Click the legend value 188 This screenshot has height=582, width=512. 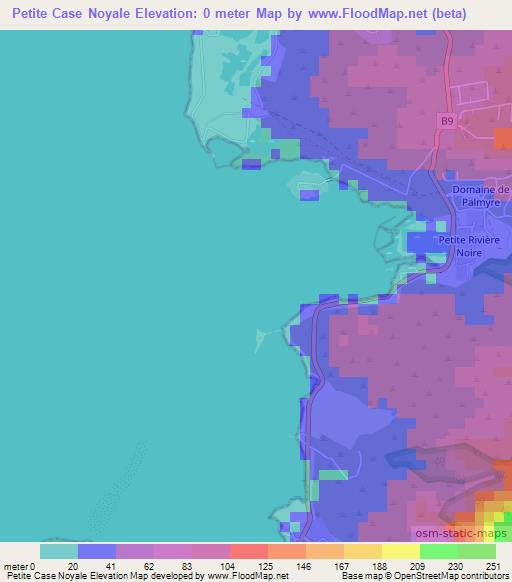pos(379,567)
